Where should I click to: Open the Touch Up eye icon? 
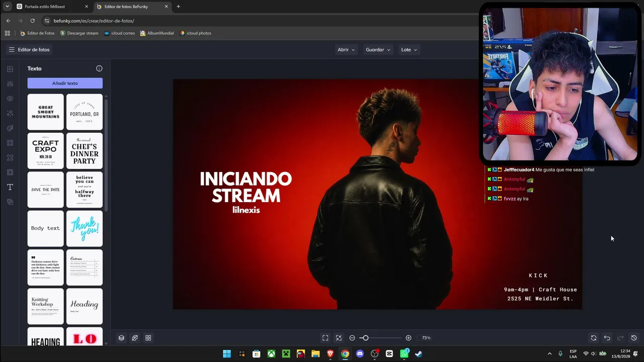pyautogui.click(x=10, y=99)
